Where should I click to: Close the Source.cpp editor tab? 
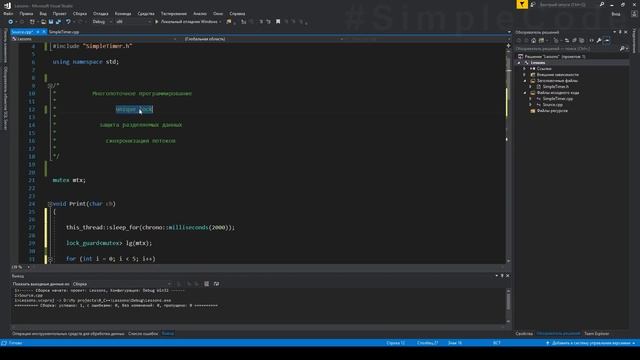44,32
